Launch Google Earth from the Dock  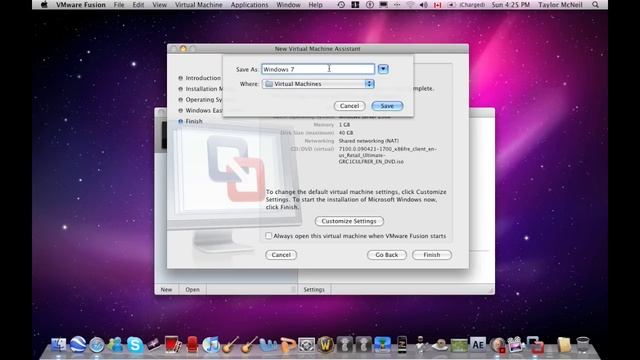click(78, 345)
